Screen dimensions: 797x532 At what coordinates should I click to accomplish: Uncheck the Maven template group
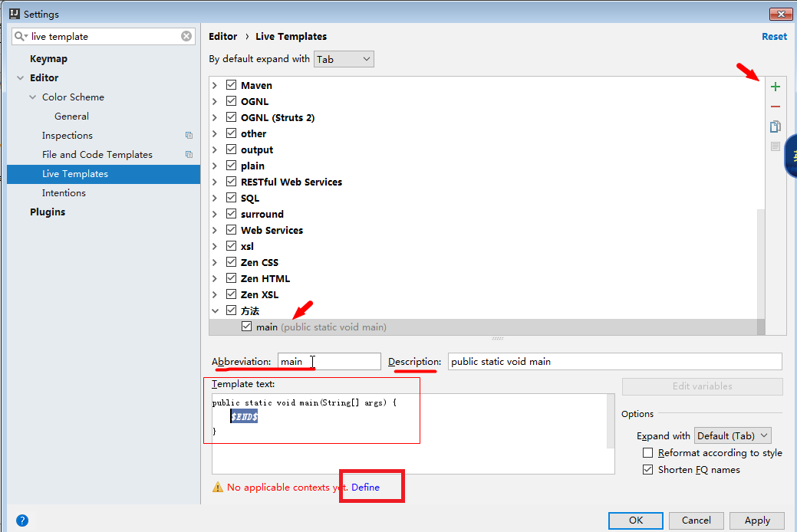[231, 85]
